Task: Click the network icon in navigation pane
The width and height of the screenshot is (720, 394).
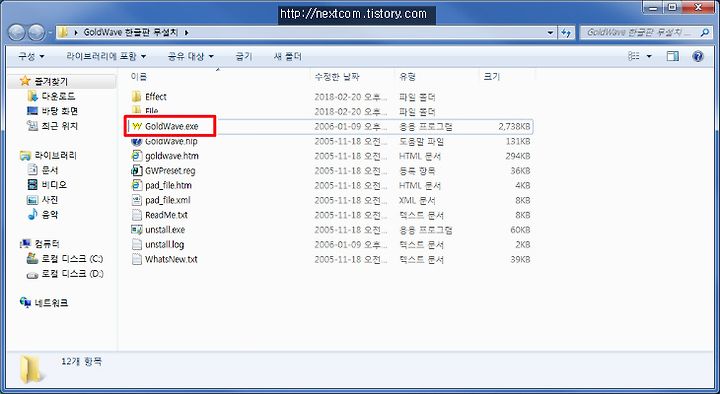Action: [x=25, y=303]
